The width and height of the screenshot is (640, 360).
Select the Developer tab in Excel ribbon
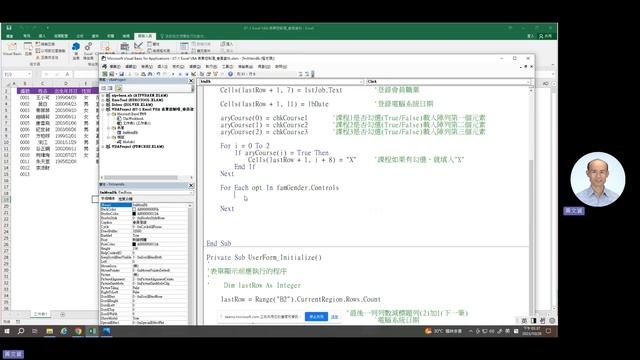tap(144, 36)
